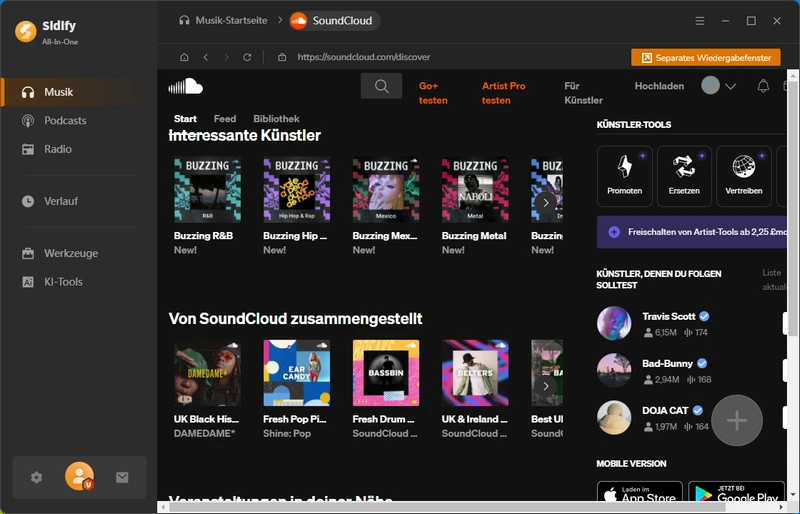Viewport: 800px width, 514px height.
Task: Click the Hochladen link
Action: click(659, 86)
